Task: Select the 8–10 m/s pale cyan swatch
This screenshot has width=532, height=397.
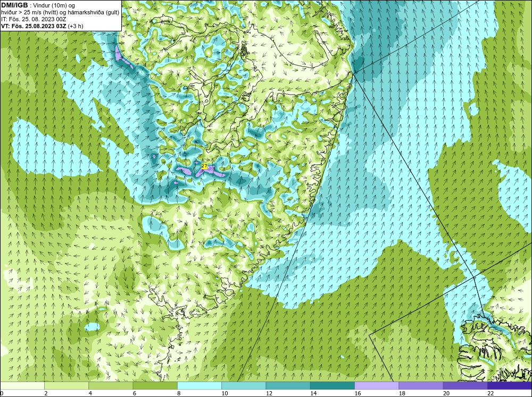Action: pos(199,385)
